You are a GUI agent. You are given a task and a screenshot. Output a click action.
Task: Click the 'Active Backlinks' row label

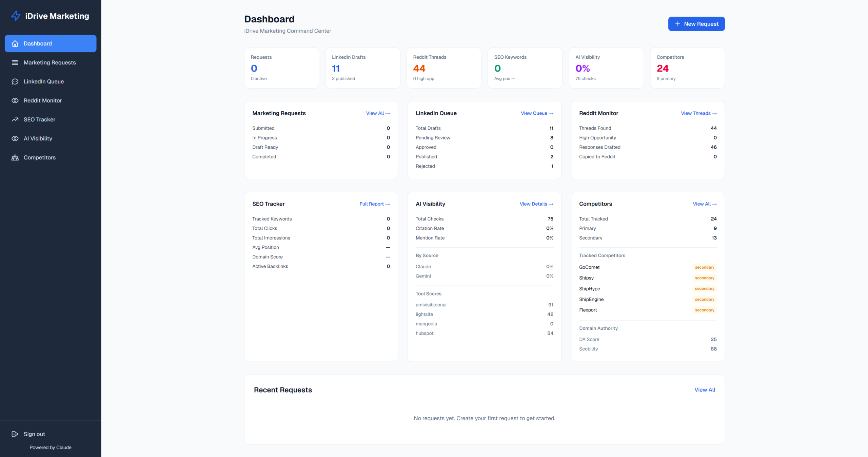pyautogui.click(x=270, y=266)
